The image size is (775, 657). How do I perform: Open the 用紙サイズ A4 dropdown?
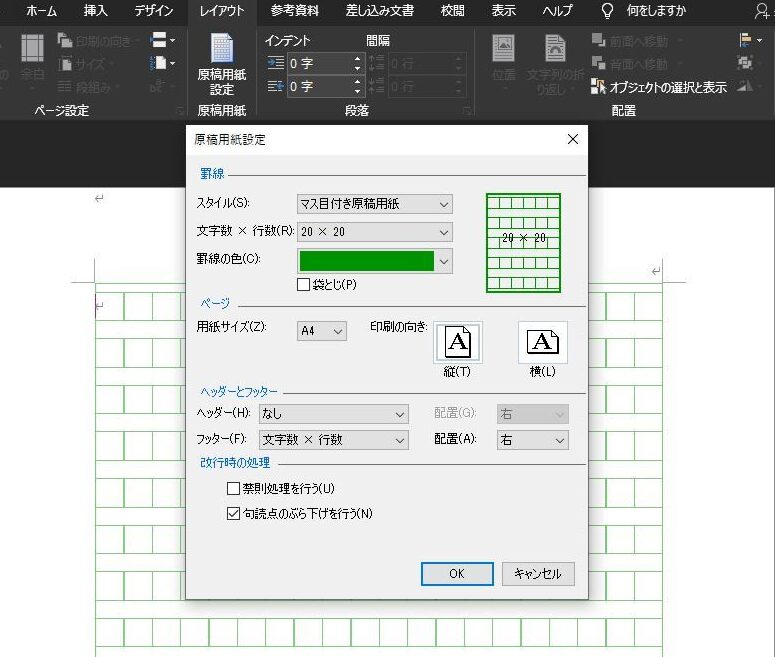pyautogui.click(x=322, y=331)
